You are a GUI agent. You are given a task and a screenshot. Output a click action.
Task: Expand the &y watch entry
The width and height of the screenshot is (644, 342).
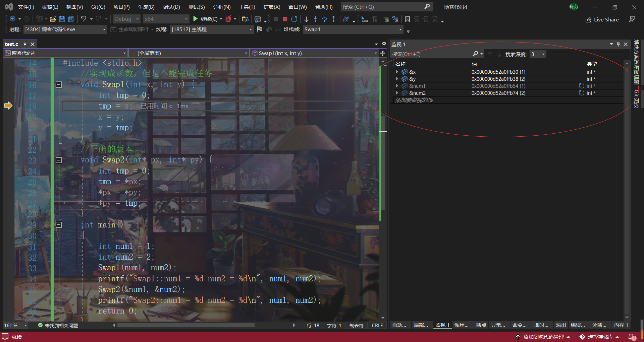point(397,79)
